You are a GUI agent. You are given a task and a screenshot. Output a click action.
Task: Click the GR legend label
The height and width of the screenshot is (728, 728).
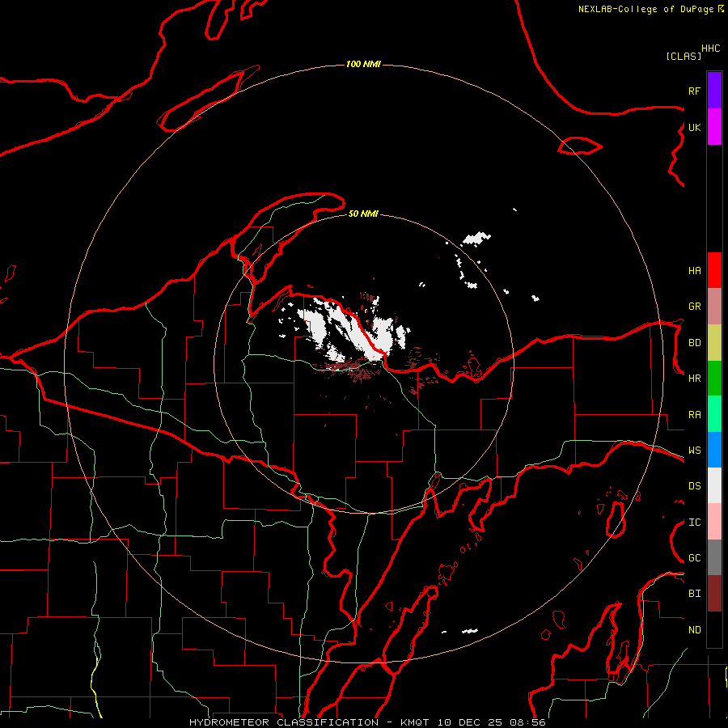(x=694, y=307)
